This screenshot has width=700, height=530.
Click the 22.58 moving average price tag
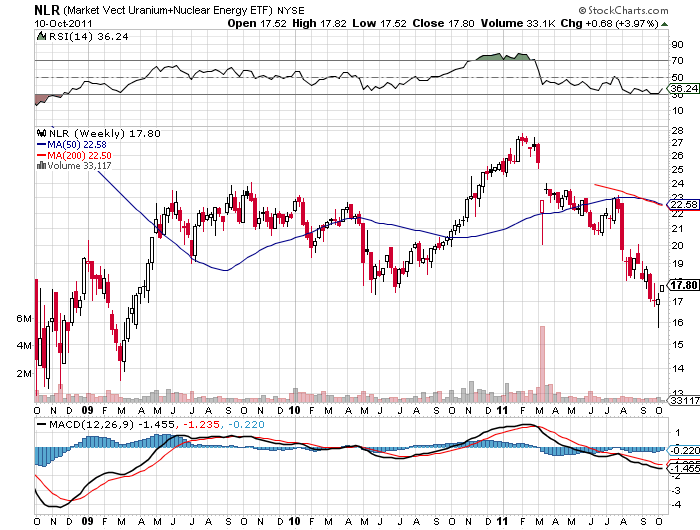pos(683,204)
